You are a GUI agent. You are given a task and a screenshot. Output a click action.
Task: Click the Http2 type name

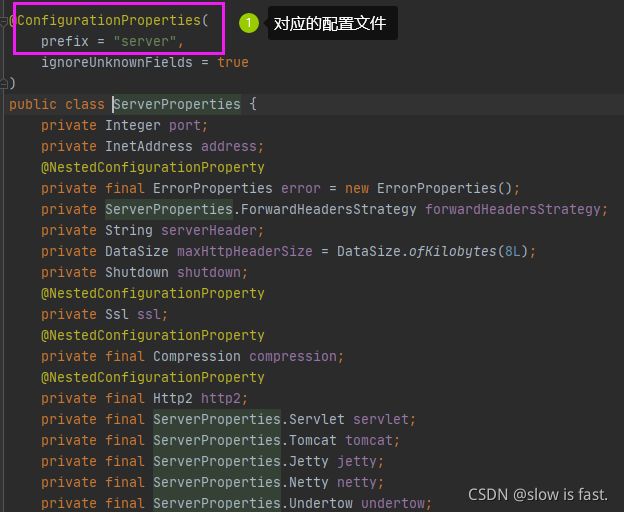173,398
